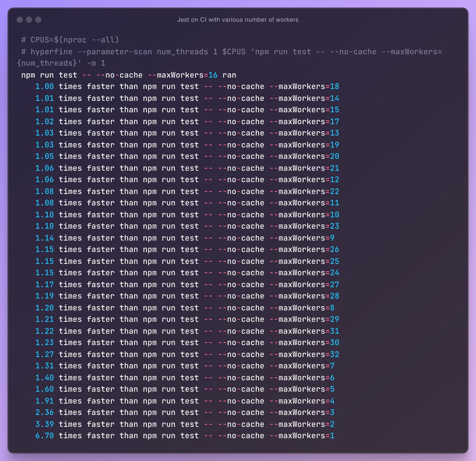
Task: Click the maxWorkers=18 value
Action: coord(334,86)
